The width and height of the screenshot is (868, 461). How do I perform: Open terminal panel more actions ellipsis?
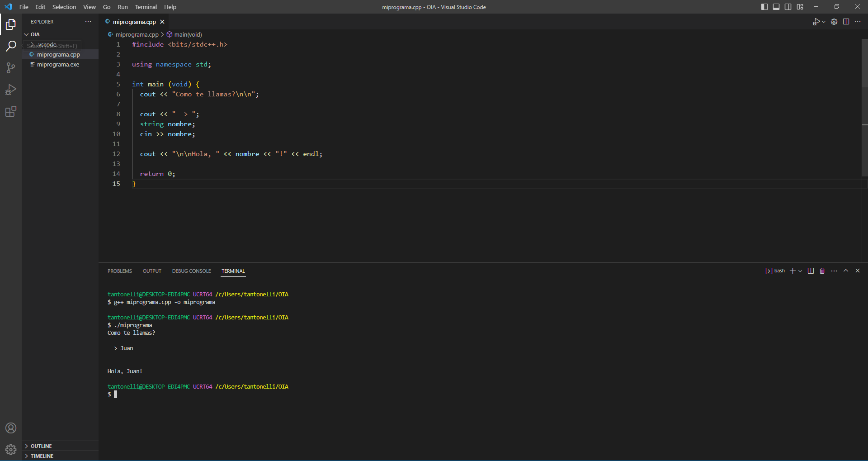point(834,271)
